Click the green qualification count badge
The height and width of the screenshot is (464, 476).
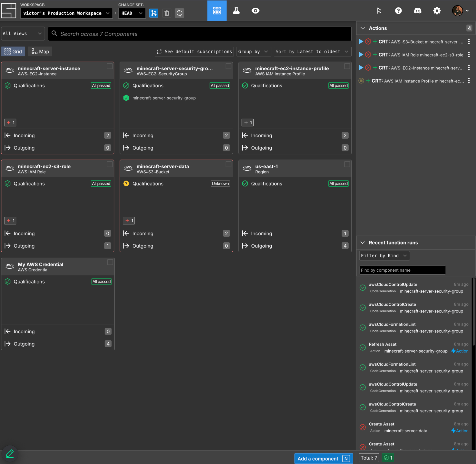point(388,458)
